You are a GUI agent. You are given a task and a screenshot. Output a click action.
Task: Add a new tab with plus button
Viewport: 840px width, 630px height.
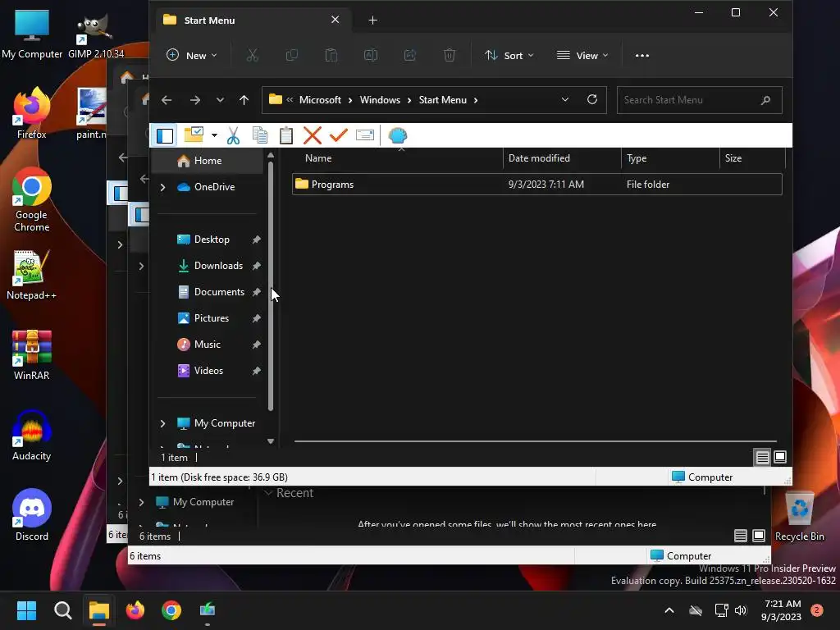tap(373, 21)
